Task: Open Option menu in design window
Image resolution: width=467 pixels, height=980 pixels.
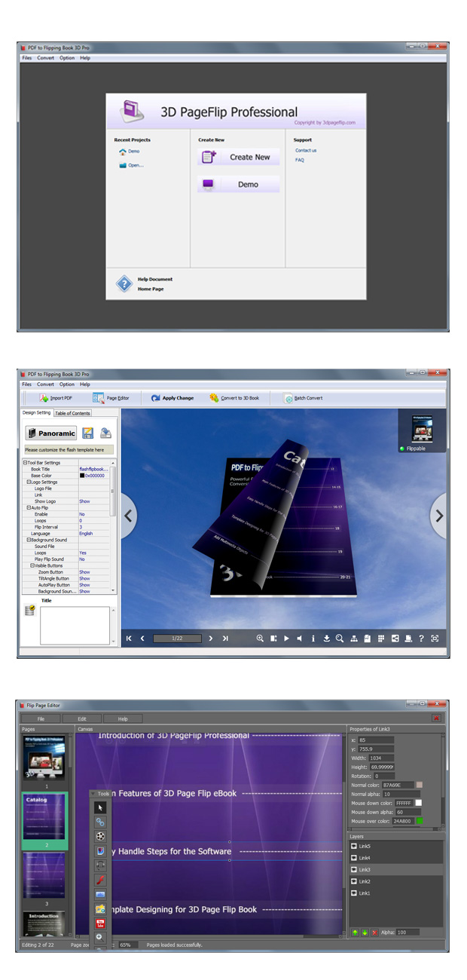Action: click(67, 384)
